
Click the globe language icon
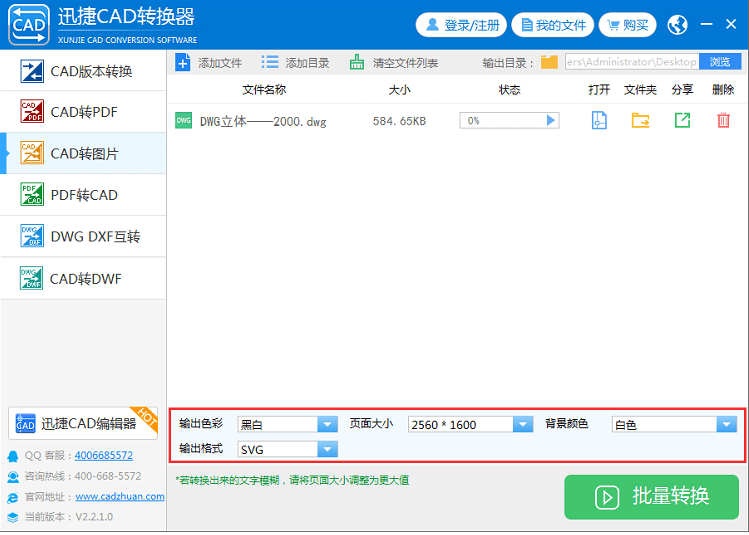click(x=677, y=25)
